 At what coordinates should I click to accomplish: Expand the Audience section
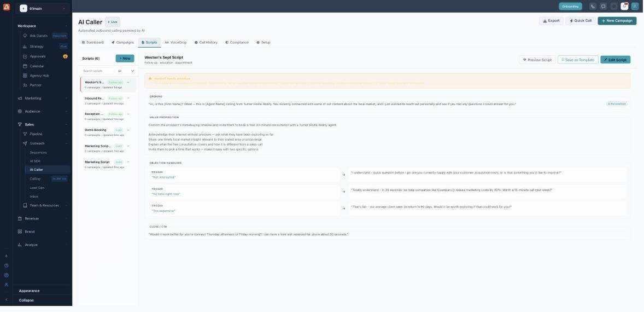pyautogui.click(x=43, y=112)
